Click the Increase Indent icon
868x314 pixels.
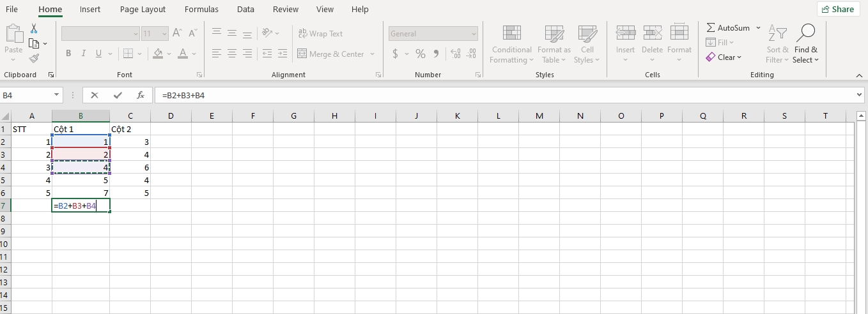coord(283,54)
